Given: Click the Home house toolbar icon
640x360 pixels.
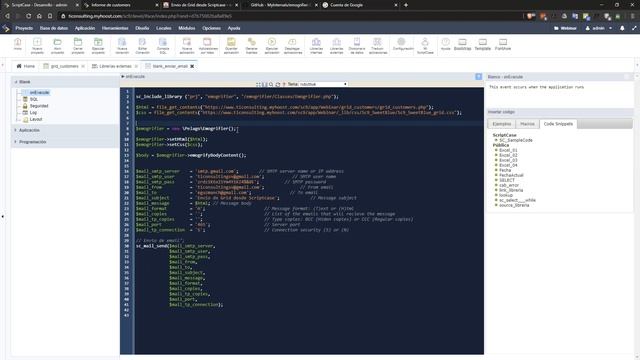Looking at the screenshot, I should pos(18,44).
